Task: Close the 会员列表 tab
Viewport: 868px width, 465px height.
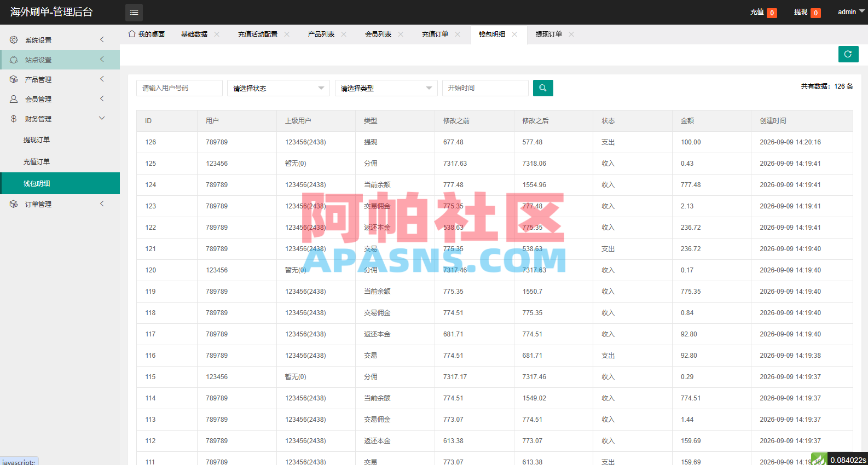Action: [401, 34]
